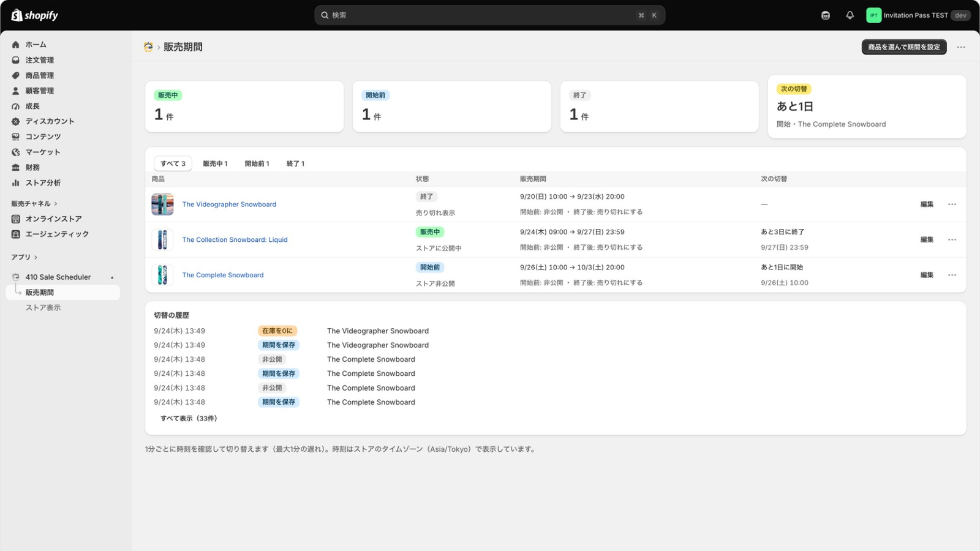
Task: Click 編集 for The Videographer Snowboard
Action: pyautogui.click(x=927, y=204)
